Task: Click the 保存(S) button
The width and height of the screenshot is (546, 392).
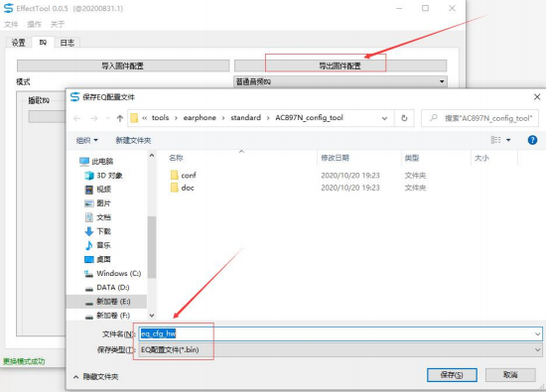Action: (452, 374)
